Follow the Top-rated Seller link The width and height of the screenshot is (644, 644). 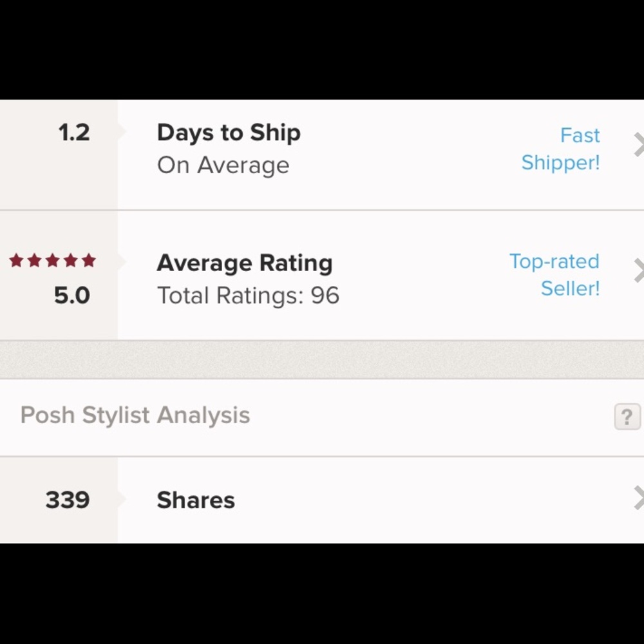pos(553,275)
